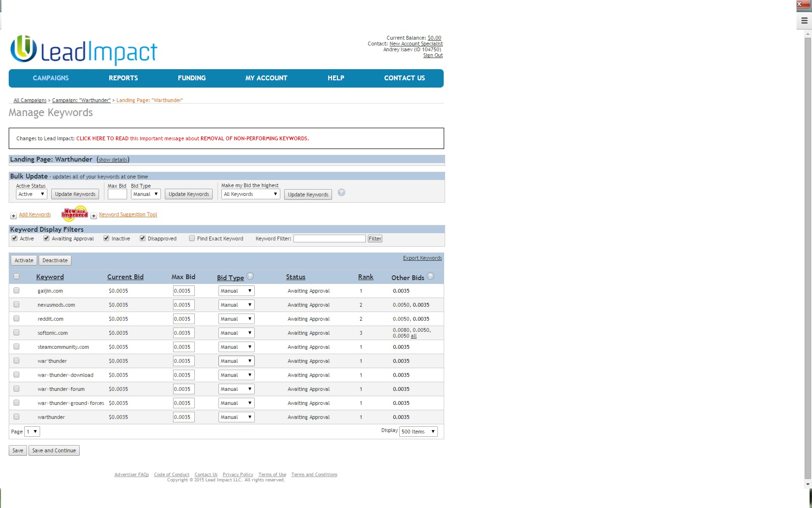Click the Save and Continue button
This screenshot has width=812, height=508.
[x=54, y=450]
